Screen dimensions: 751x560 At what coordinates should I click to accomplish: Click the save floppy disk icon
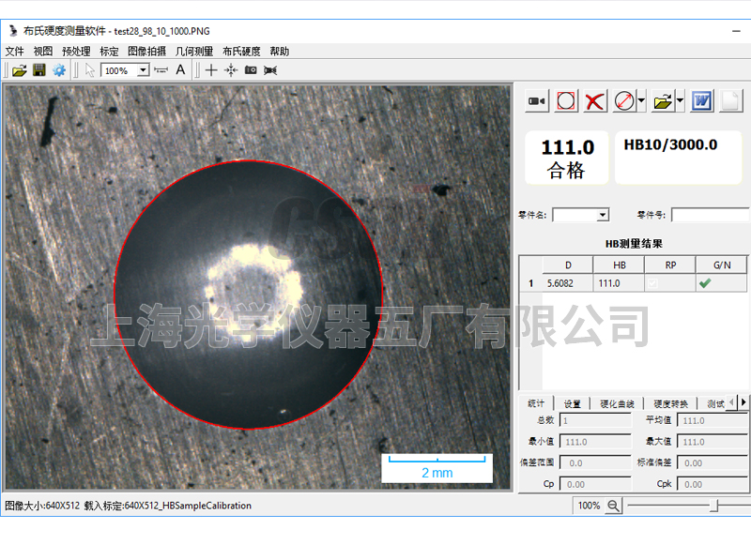[x=39, y=70]
